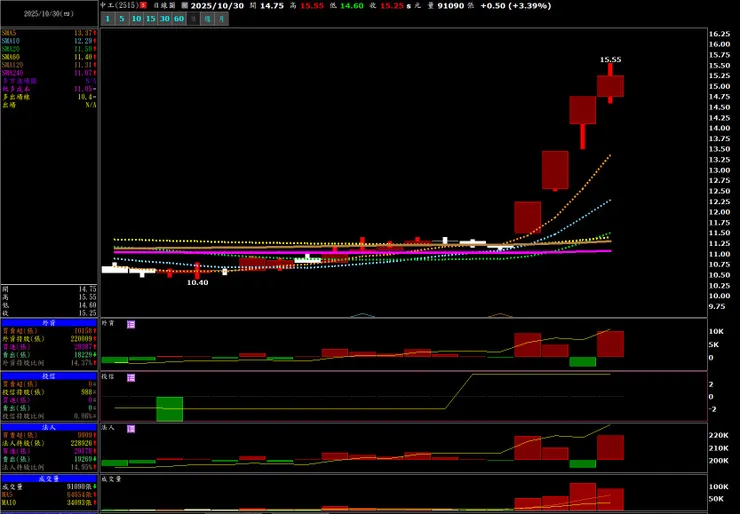
Task: Click the 16.25 price axis label
Action: point(720,34)
